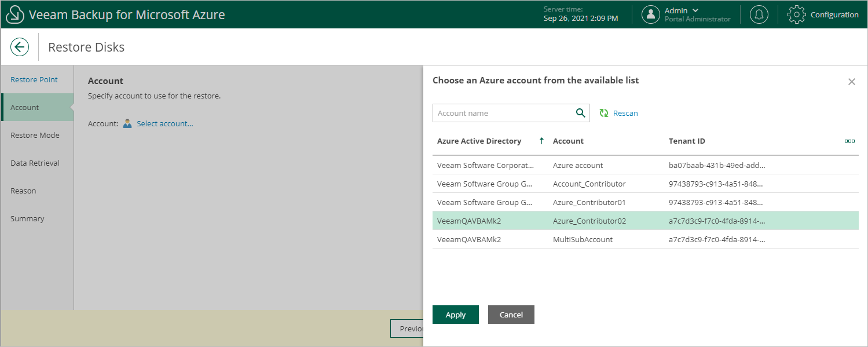
Task: Apply the selected Azure account
Action: point(456,315)
